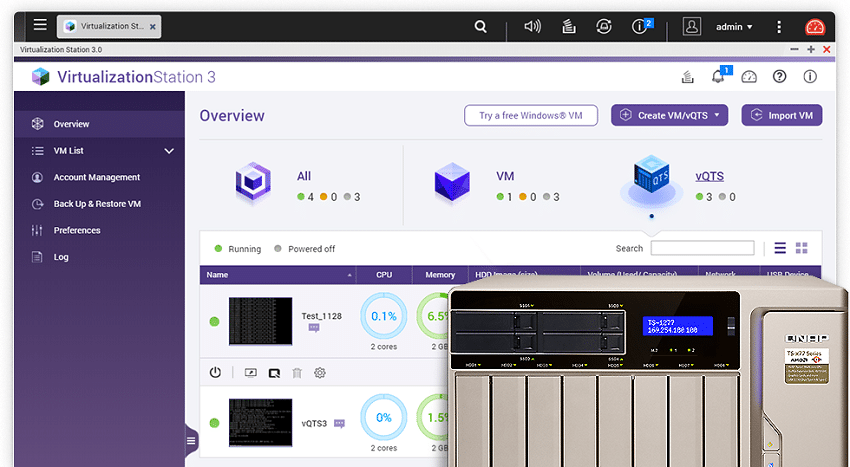850x467 pixels.
Task: Open external devices sync icon
Action: pyautogui.click(x=604, y=27)
